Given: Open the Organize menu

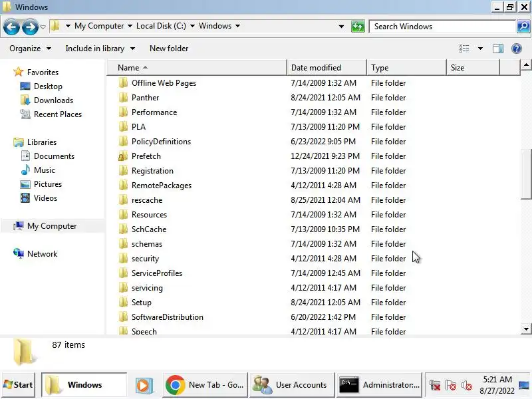Looking at the screenshot, I should click(30, 49).
